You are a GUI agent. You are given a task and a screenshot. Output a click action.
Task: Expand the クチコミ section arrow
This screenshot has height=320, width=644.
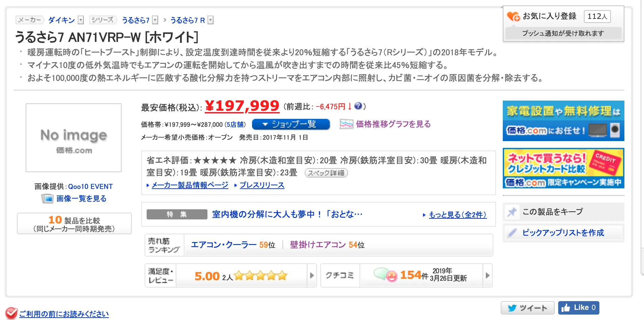(x=488, y=275)
